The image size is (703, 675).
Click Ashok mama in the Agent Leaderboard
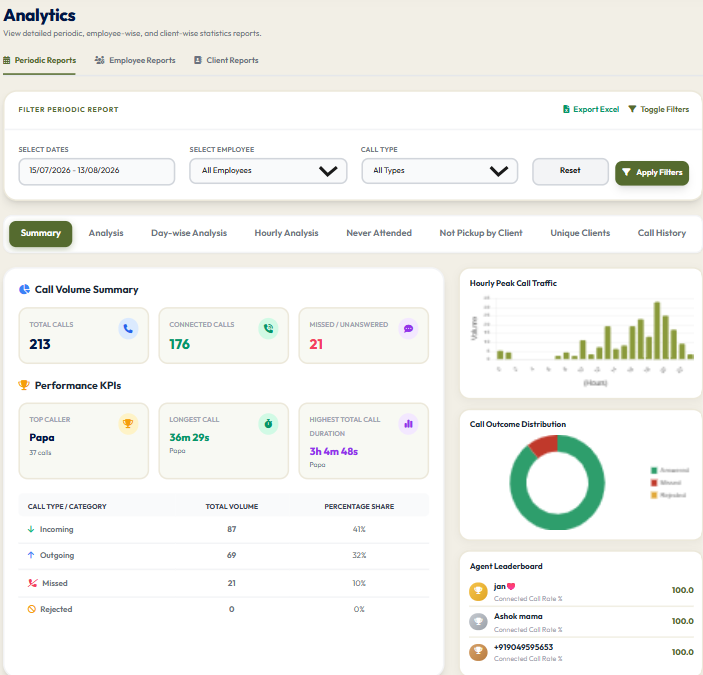click(518, 616)
